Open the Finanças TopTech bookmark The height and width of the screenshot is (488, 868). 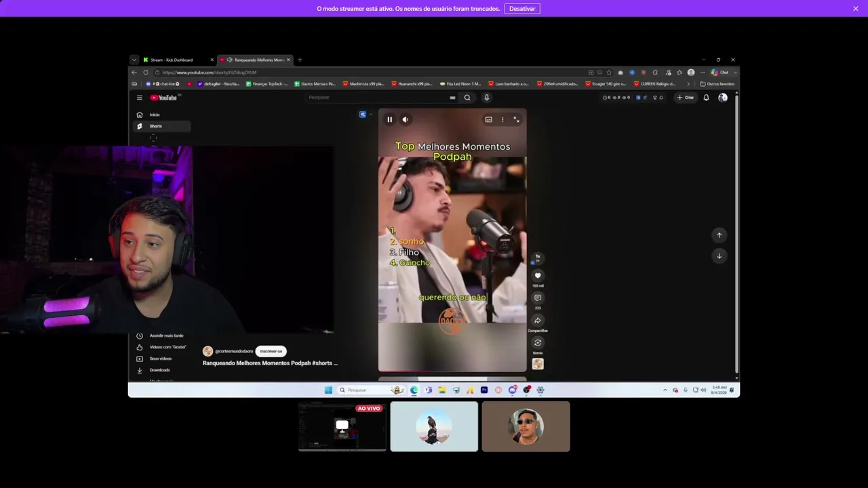[x=267, y=84]
